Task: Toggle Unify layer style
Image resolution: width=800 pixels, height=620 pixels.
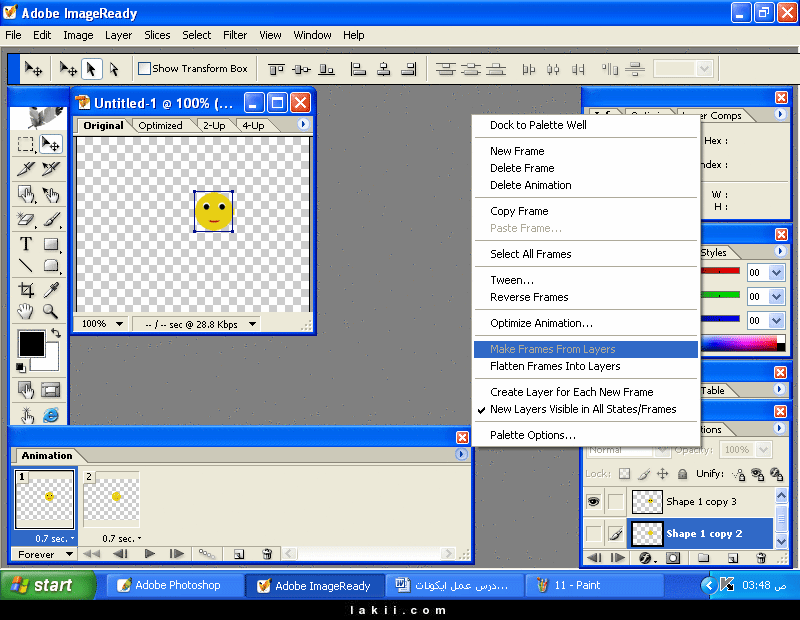Action: point(777,475)
